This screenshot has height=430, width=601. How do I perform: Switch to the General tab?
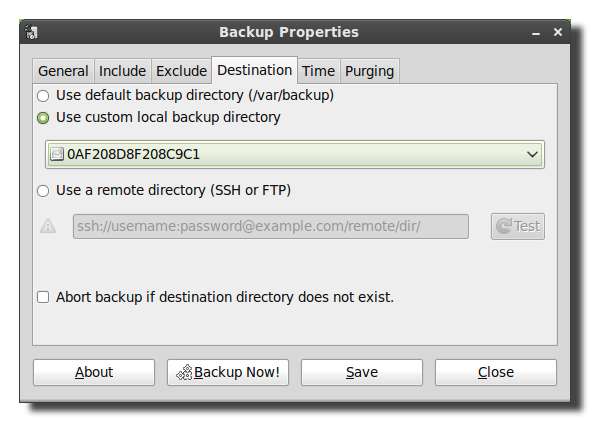pos(63,71)
